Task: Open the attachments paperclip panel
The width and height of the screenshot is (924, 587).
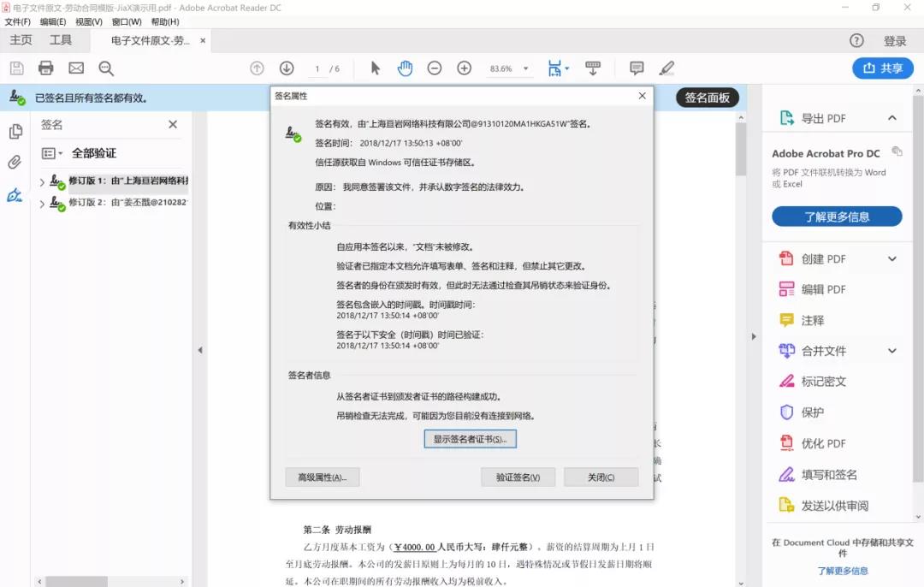Action: [x=15, y=163]
